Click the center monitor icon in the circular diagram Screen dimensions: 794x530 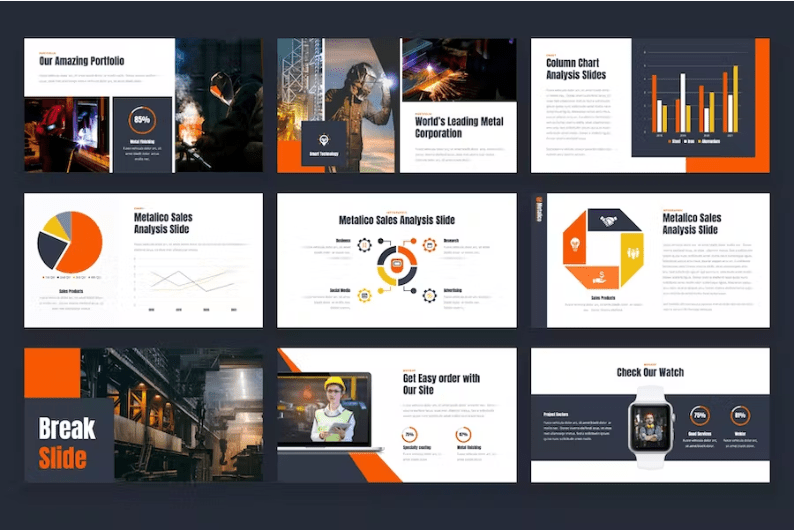click(397, 266)
